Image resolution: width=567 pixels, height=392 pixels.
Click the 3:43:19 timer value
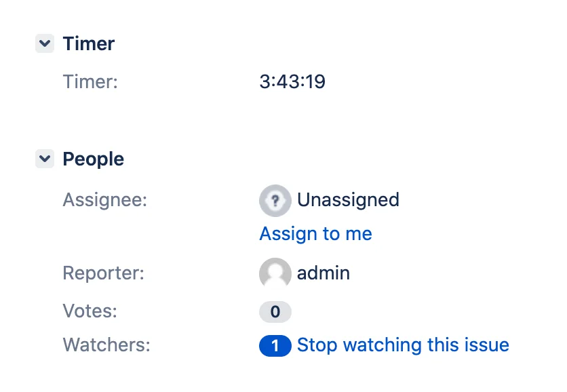point(292,81)
